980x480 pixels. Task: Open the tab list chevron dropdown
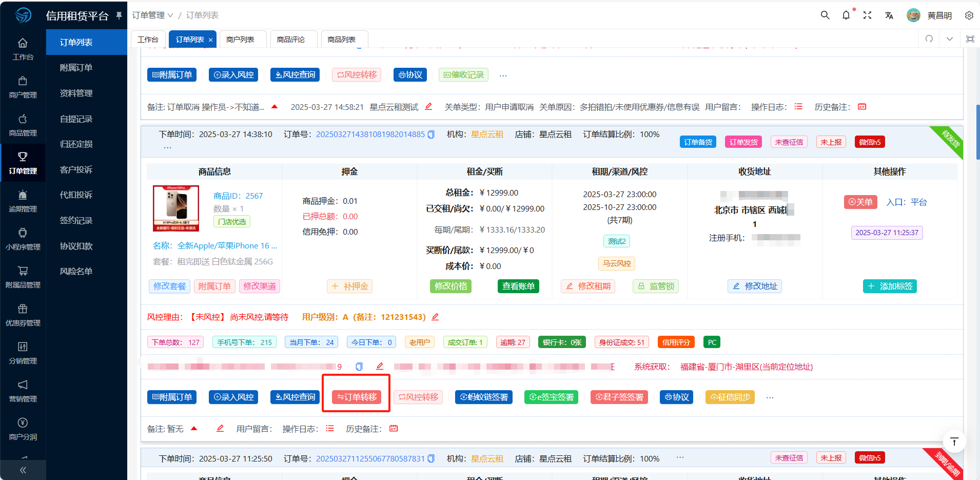[x=949, y=39]
